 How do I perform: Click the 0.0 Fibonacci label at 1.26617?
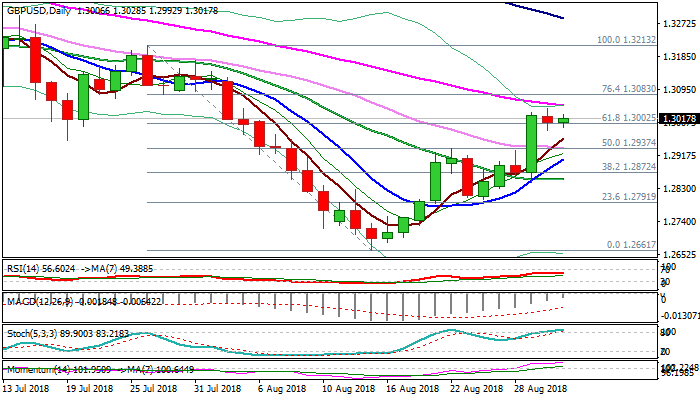631,245
